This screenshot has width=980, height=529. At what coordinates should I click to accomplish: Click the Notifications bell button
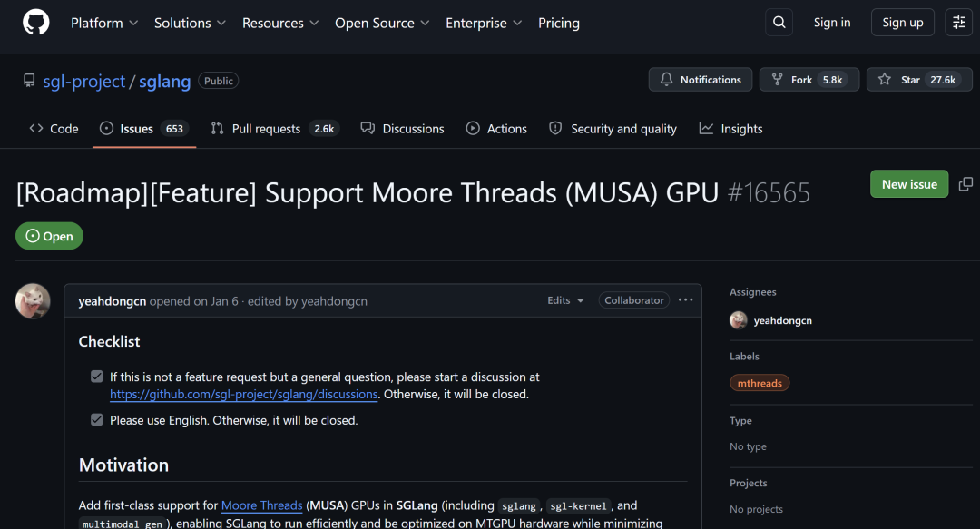pos(700,80)
